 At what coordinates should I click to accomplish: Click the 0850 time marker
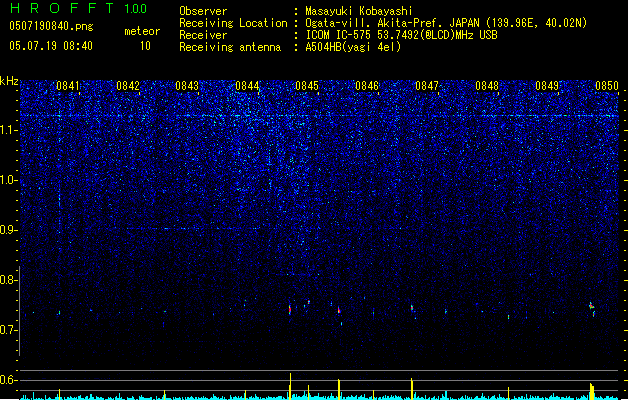(607, 86)
